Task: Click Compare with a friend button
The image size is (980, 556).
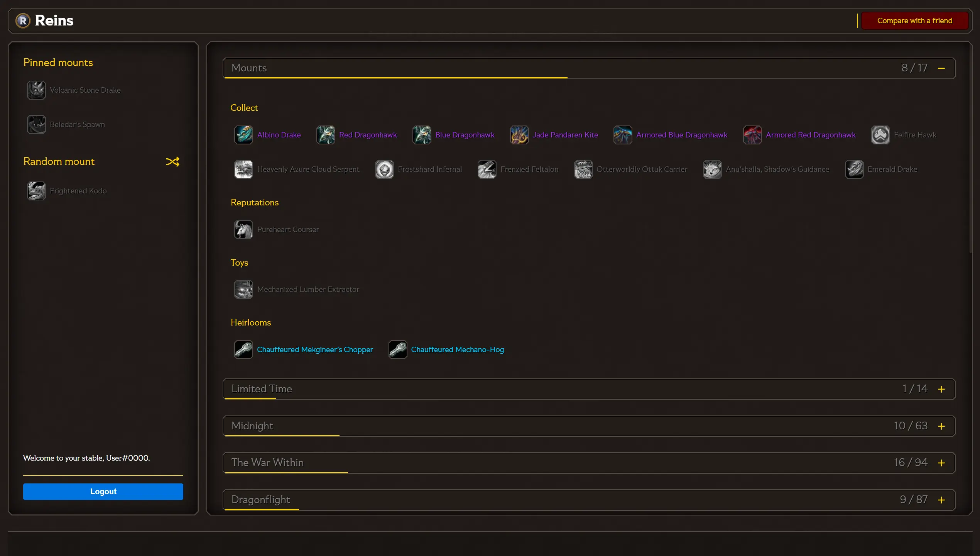Action: (914, 20)
